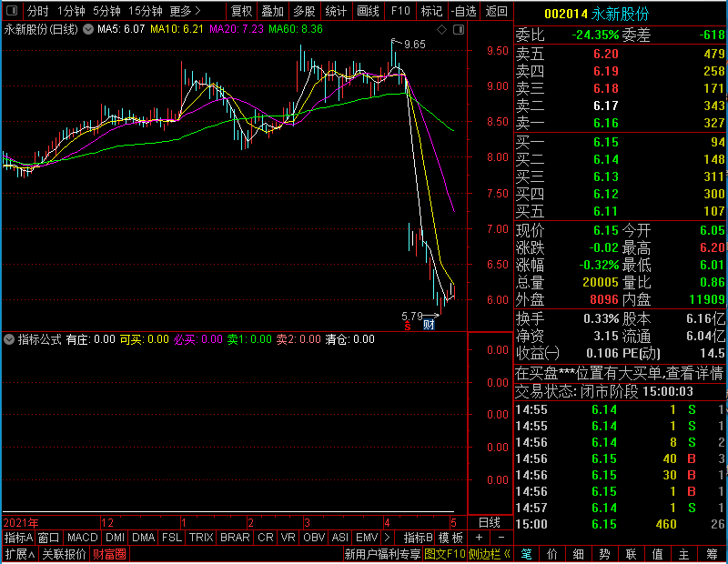Apply the OBV indicator

point(314,538)
